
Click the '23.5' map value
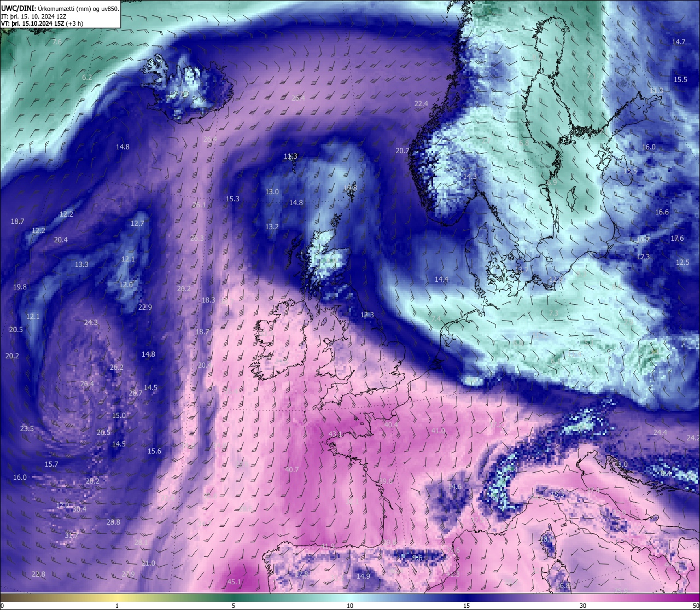pyautogui.click(x=27, y=429)
